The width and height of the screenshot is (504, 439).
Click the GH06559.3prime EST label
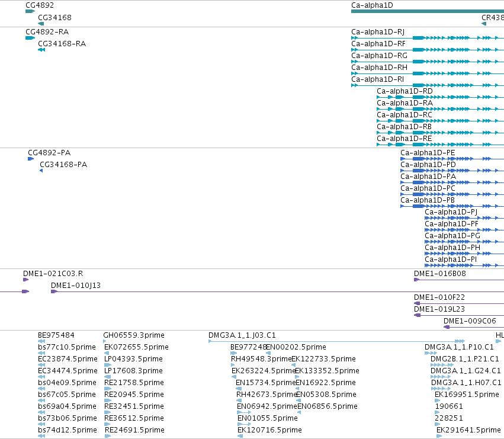pyautogui.click(x=134, y=335)
